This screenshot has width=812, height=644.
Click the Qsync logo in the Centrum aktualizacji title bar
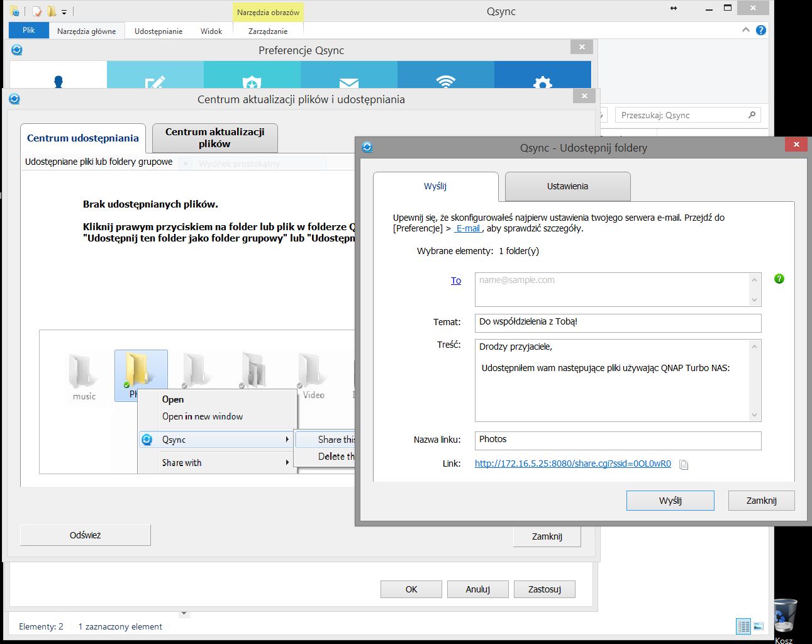tap(14, 99)
